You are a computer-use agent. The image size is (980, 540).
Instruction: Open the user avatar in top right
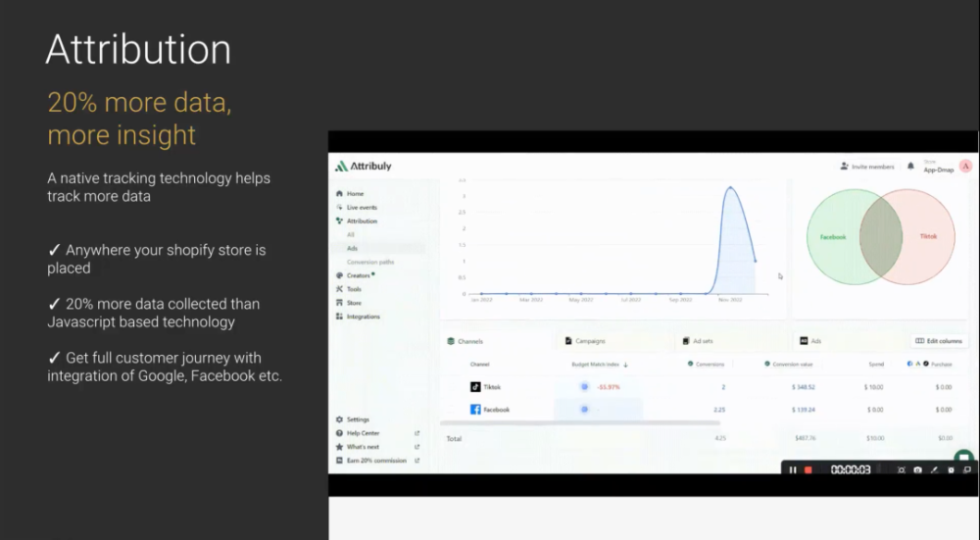(x=965, y=167)
